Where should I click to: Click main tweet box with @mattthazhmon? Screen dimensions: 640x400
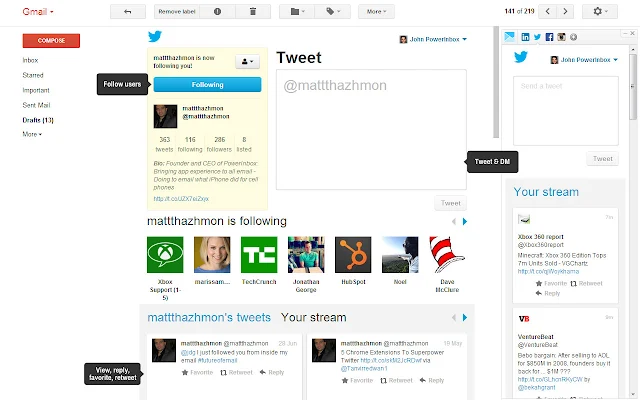click(x=371, y=129)
